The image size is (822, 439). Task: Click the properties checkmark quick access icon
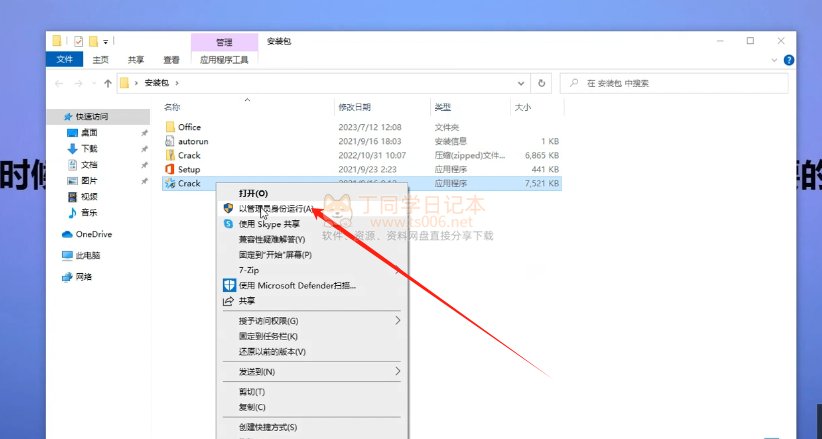click(x=79, y=41)
